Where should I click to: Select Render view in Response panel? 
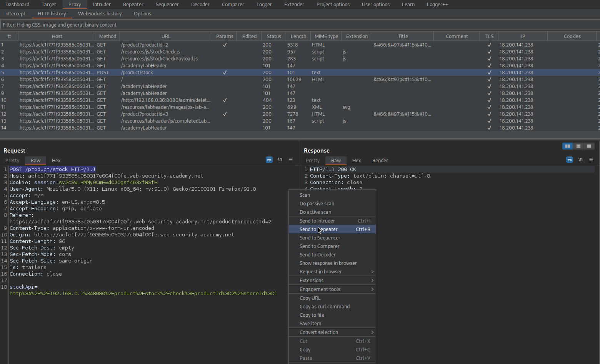point(380,161)
